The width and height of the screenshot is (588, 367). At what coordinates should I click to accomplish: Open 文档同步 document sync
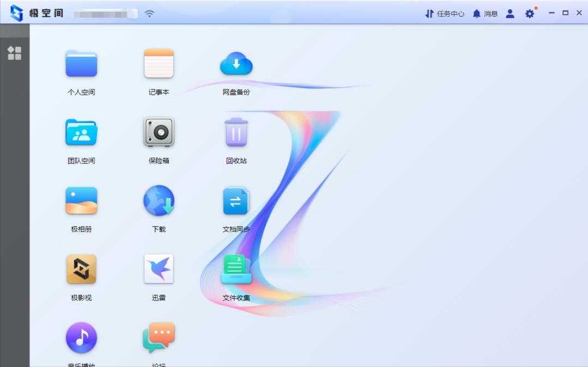pos(236,201)
